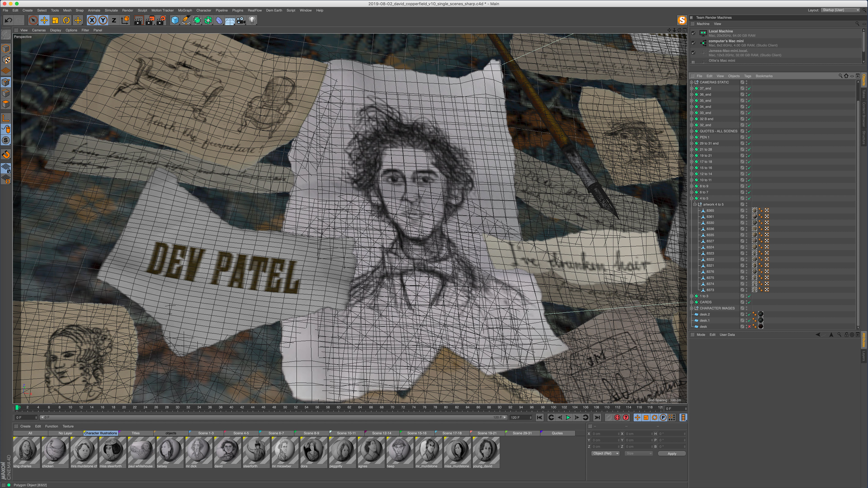The image size is (868, 488).
Task: Click frame 60 on timeline ruler
Action: [x=338, y=407]
